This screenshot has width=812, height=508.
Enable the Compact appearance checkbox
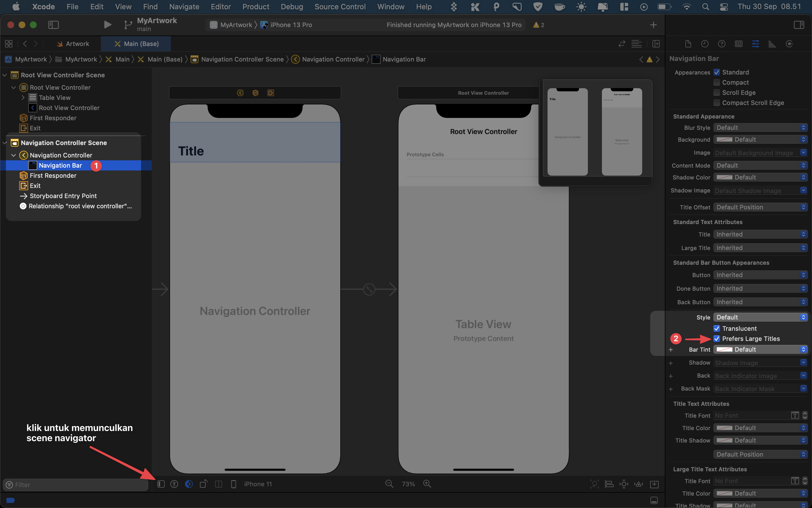tap(717, 82)
